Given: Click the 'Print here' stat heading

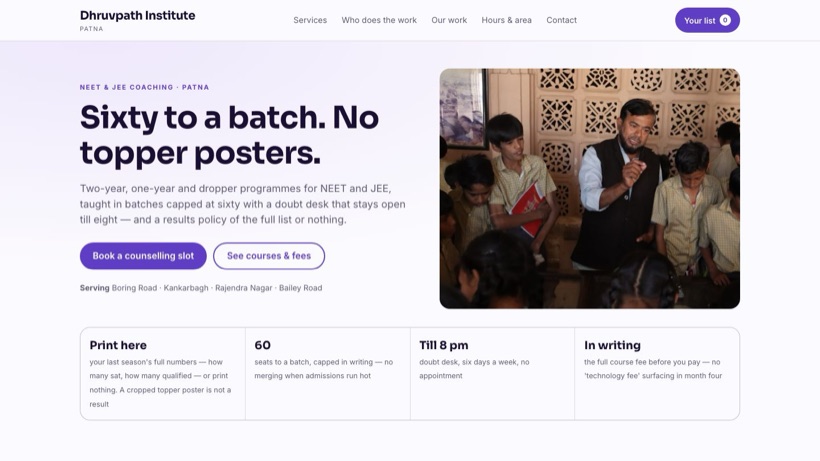Looking at the screenshot, I should coord(118,345).
